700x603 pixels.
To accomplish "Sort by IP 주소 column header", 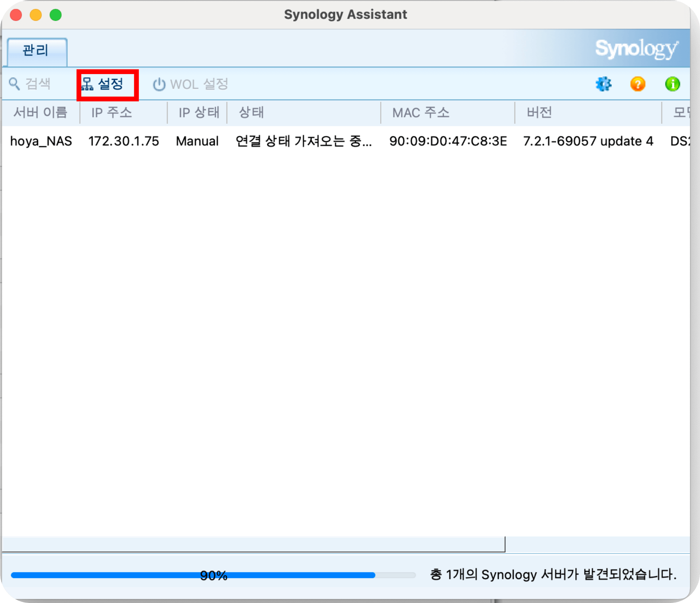I will (123, 112).
